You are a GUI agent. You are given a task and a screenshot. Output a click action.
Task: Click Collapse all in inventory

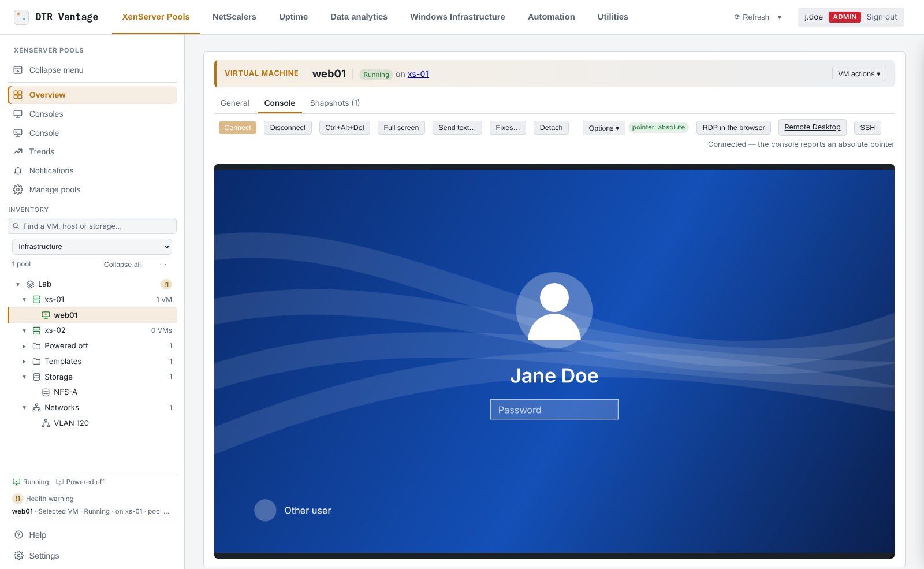(x=122, y=265)
